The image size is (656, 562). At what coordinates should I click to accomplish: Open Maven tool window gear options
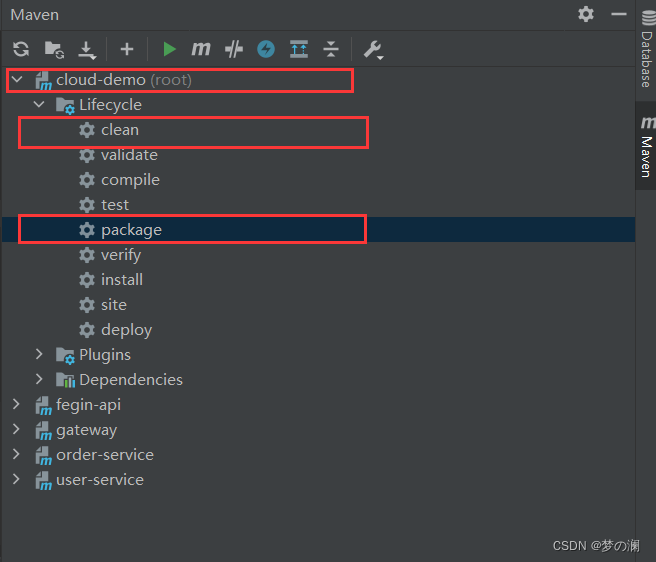(586, 14)
